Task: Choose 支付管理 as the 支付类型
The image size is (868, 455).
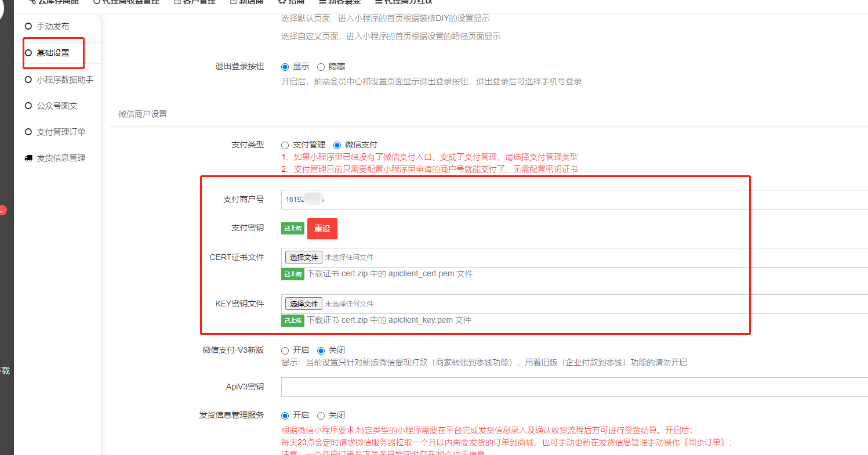Action: coord(285,145)
